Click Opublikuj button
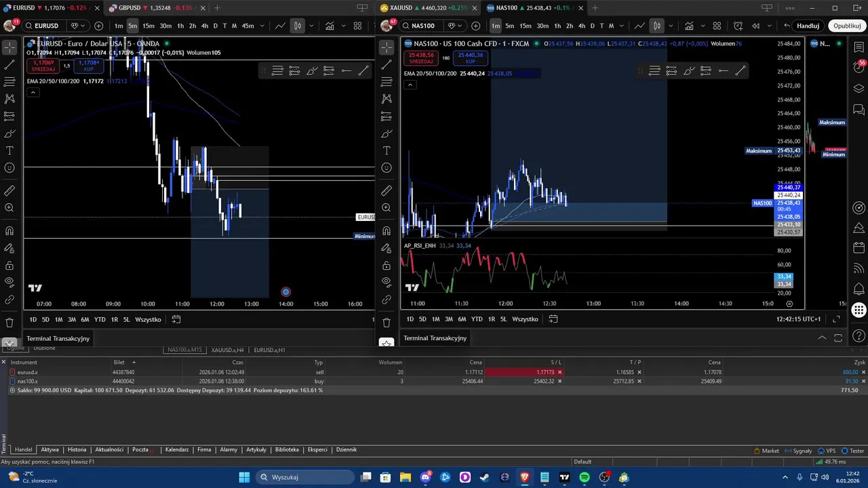The height and width of the screenshot is (488, 868). coord(847,26)
